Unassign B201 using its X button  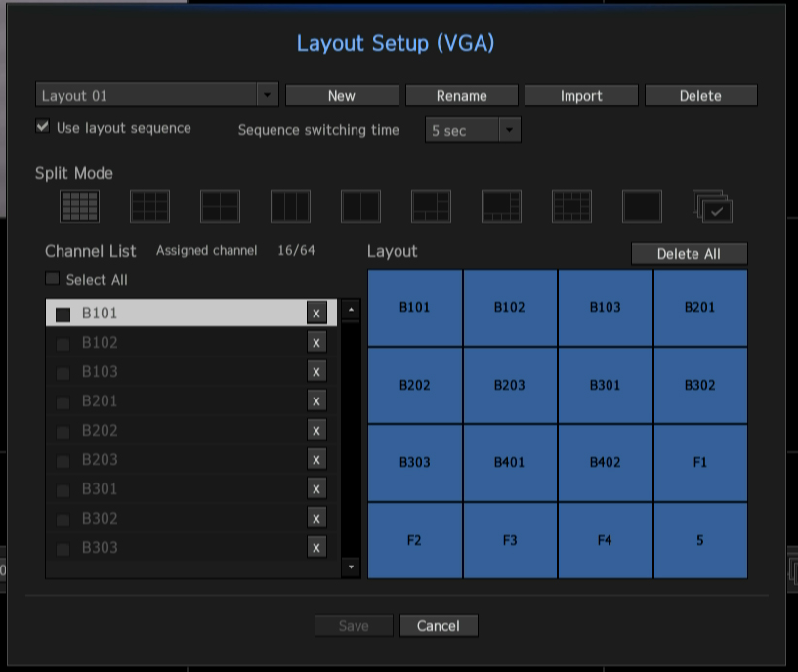(x=316, y=401)
